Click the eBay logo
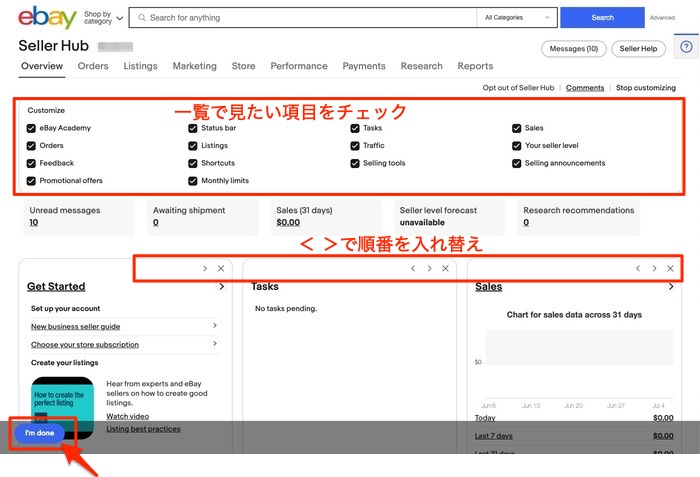The width and height of the screenshot is (700, 477). (x=48, y=18)
